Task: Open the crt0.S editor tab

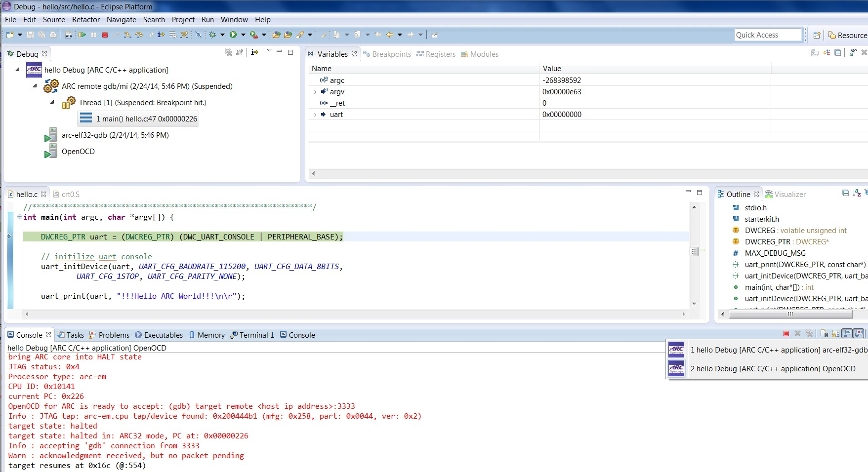Action: (x=66, y=194)
